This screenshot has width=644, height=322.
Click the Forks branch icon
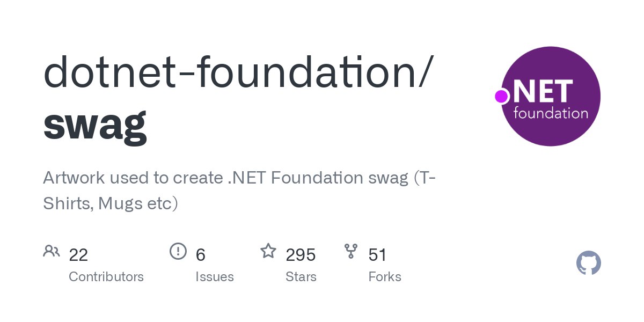point(351,251)
